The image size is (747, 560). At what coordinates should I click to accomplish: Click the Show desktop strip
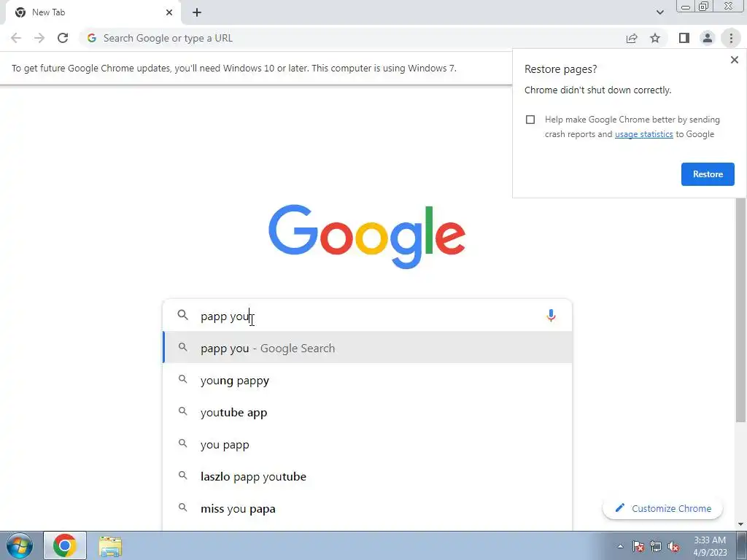coord(742,545)
